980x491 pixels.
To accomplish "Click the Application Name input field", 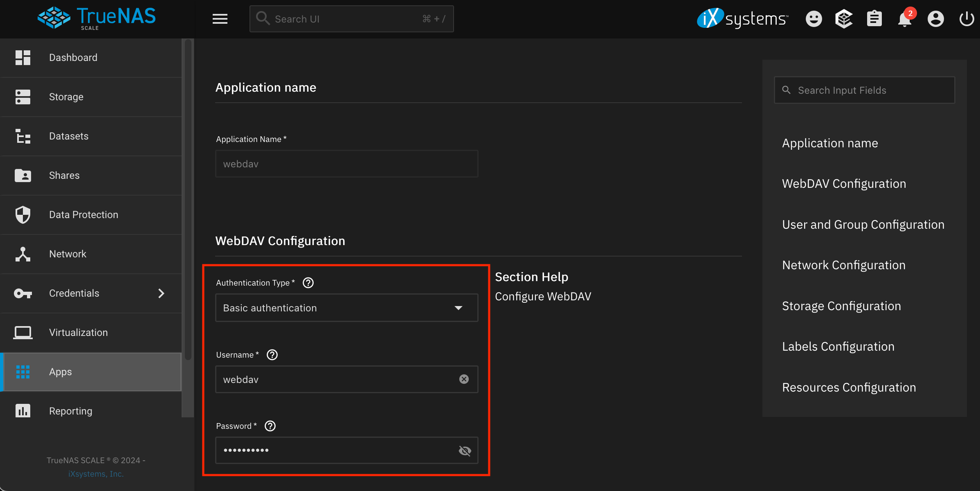I will point(346,164).
